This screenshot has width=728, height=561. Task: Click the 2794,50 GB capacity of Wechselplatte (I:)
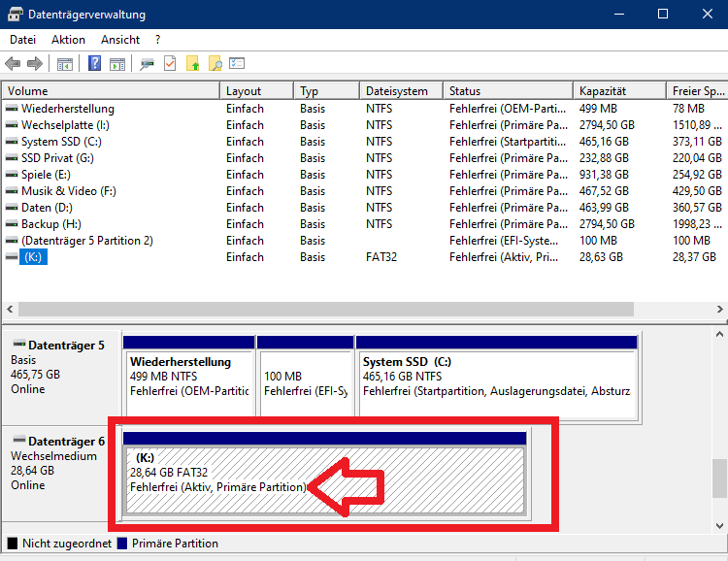[607, 125]
